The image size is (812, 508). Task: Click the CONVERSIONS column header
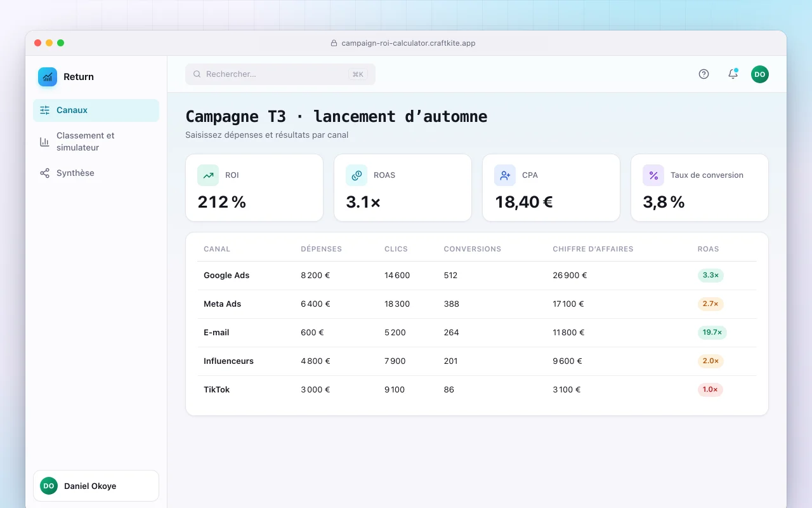473,249
